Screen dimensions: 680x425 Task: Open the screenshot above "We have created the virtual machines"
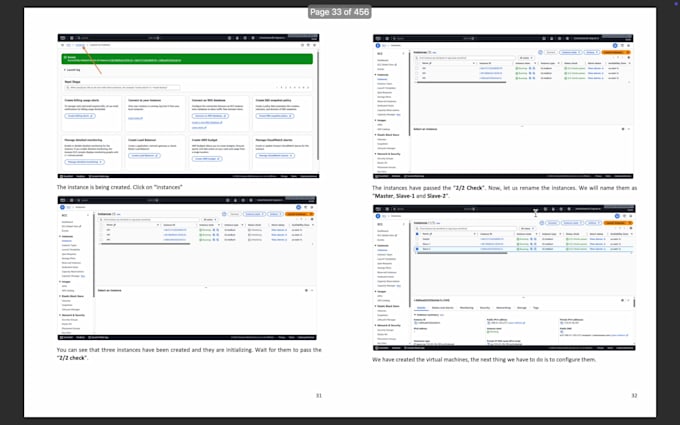coord(504,278)
